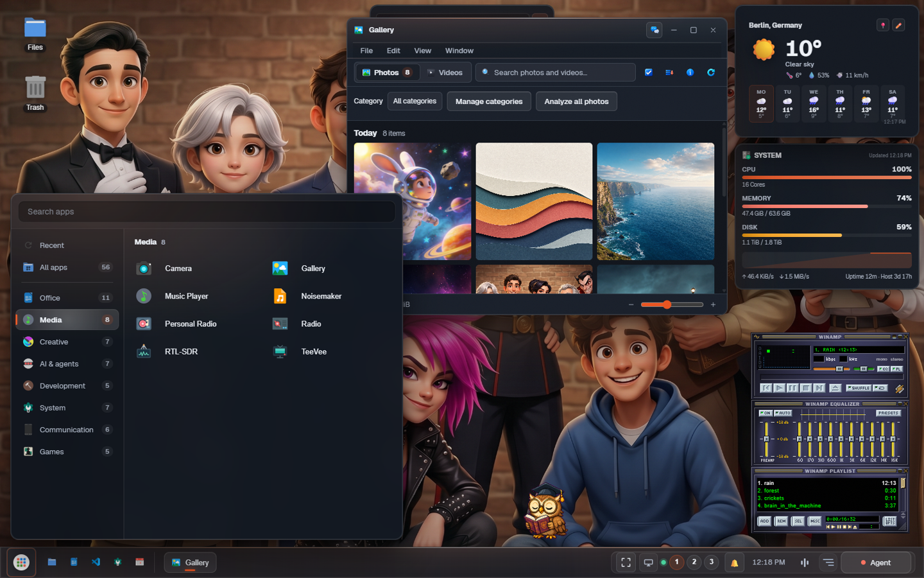The height and width of the screenshot is (578, 924).
Task: Open the blue info icon in Gallery
Action: [690, 73]
